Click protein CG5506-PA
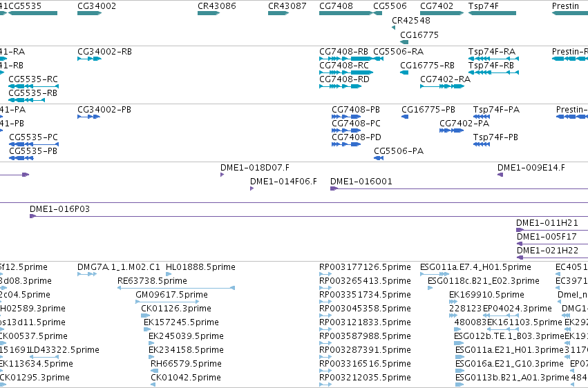The width and height of the screenshot is (588, 388). coord(379,158)
